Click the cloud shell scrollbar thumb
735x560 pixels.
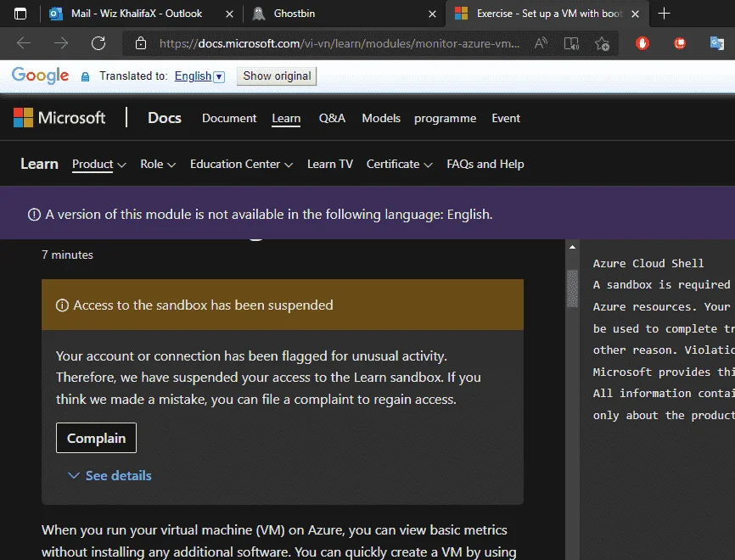click(572, 288)
